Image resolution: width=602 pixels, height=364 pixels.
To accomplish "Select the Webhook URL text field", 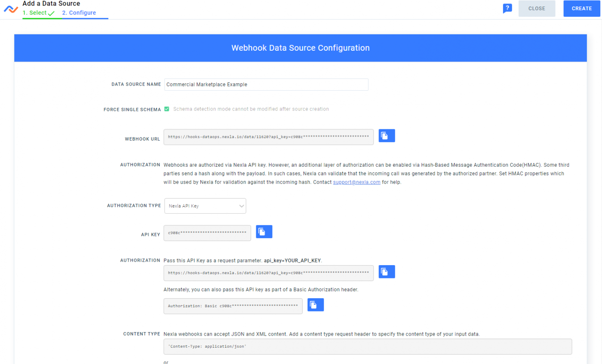I will pos(268,137).
